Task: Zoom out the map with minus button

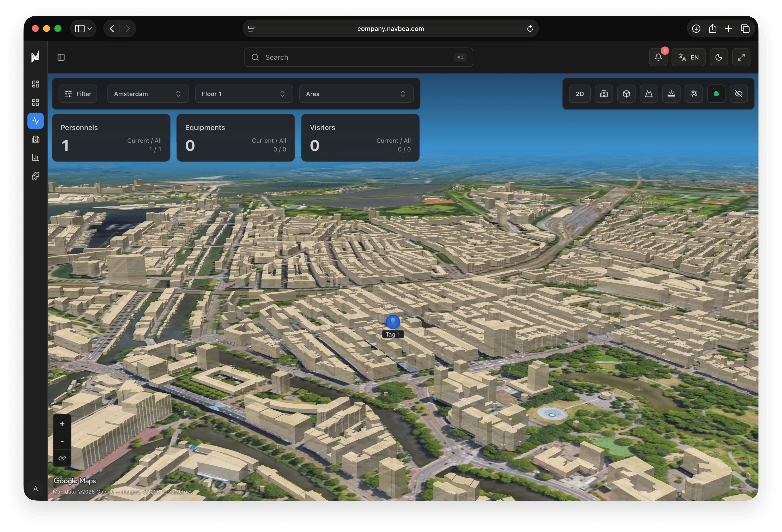Action: [62, 441]
